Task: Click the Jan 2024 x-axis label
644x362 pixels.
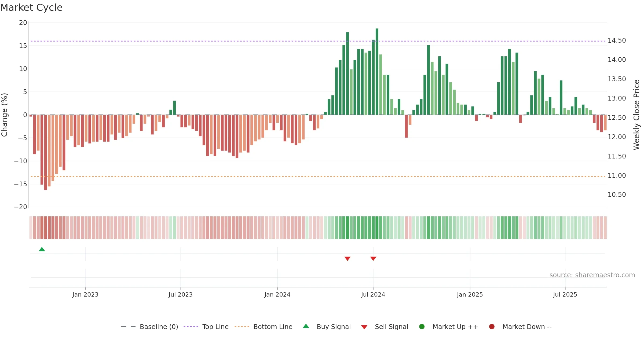Action: [277, 295]
